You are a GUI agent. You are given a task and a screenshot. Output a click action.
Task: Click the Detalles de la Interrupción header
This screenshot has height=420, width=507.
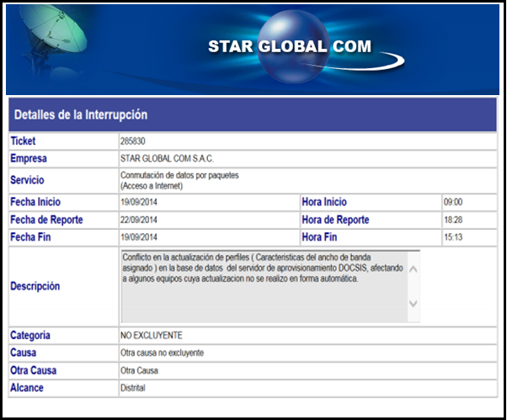coord(81,114)
